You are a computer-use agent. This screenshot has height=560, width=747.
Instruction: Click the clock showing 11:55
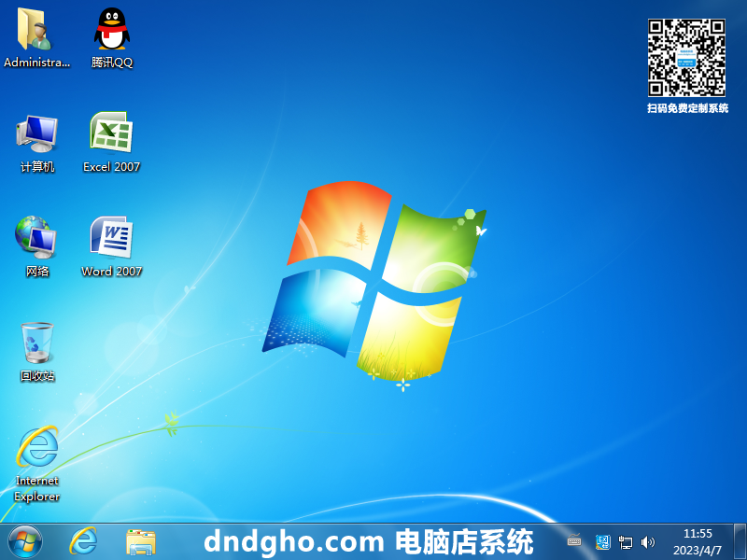point(698,533)
